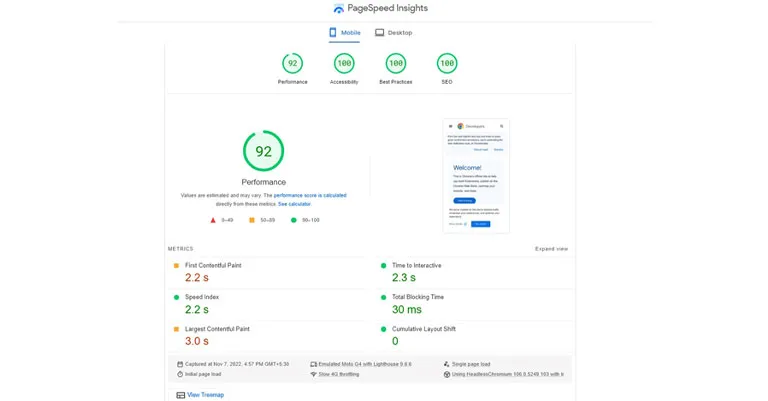
Task: Click the First Contentful Paint metric label
Action: tap(213, 265)
